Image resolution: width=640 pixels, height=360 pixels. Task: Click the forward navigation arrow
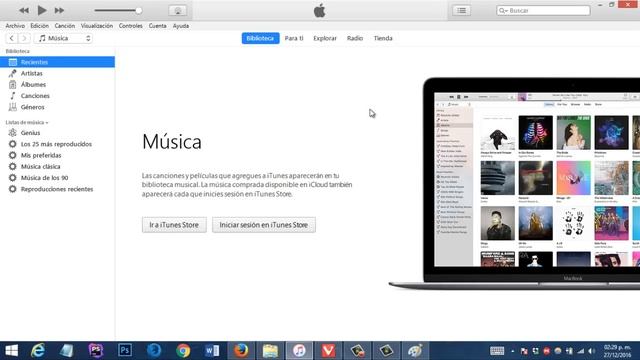(x=24, y=38)
